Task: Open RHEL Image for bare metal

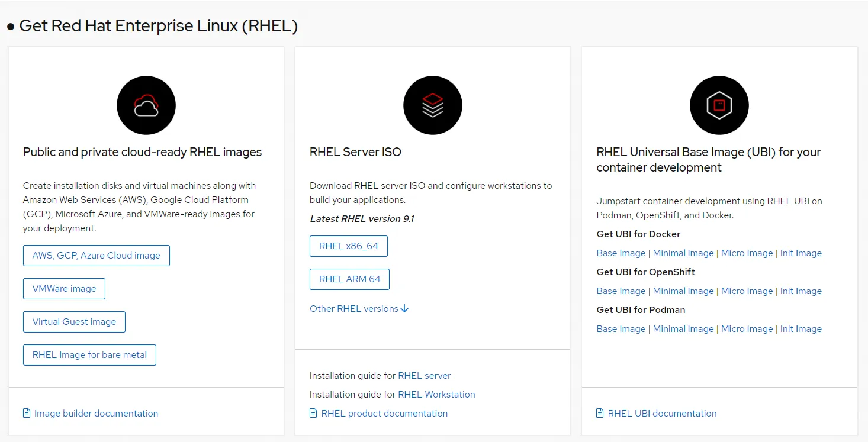Action: (x=89, y=355)
